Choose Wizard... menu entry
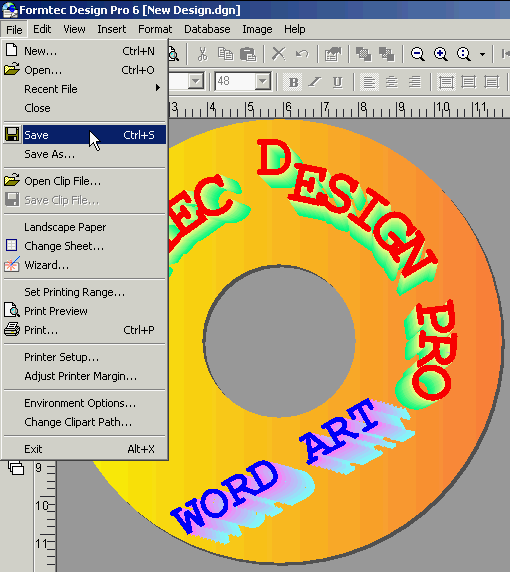This screenshot has width=510, height=572. tap(85, 265)
